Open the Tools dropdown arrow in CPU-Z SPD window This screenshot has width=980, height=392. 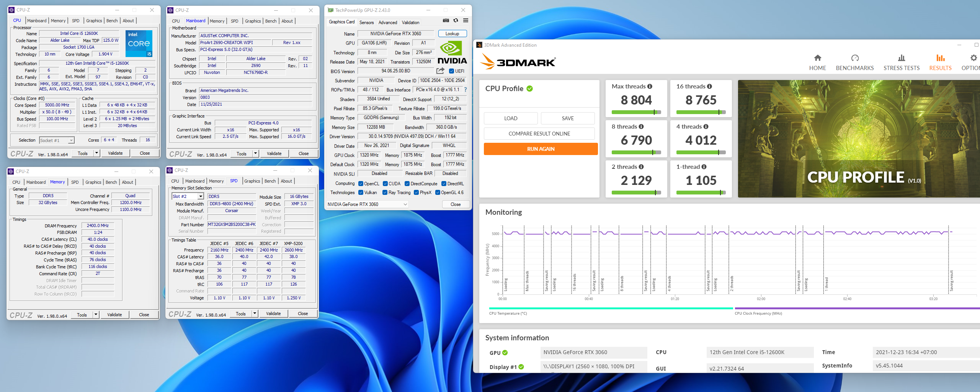[255, 314]
